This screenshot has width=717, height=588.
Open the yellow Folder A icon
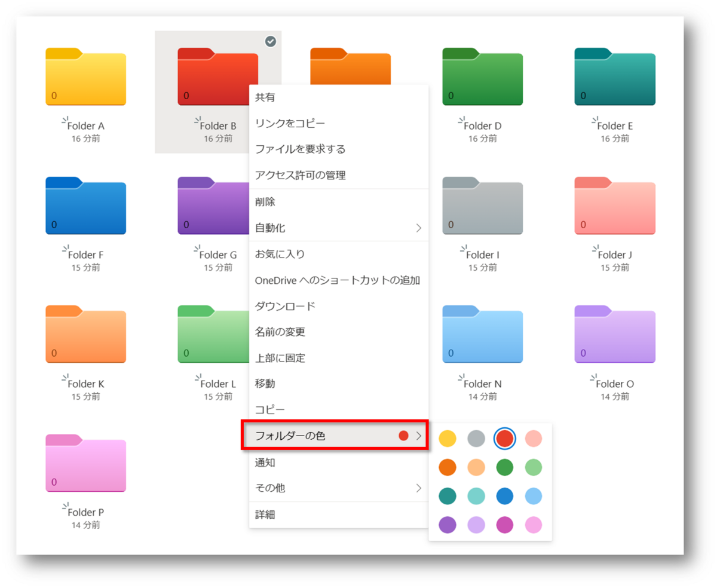click(85, 76)
